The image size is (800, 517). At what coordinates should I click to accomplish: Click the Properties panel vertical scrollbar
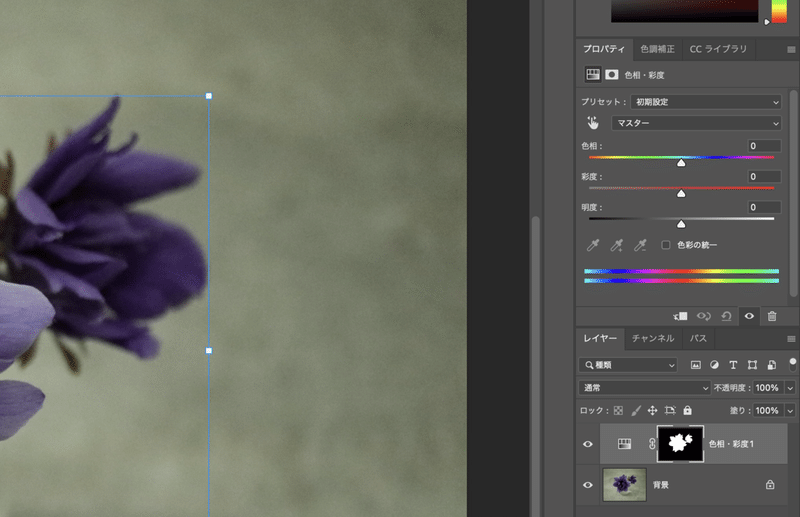[x=793, y=194]
